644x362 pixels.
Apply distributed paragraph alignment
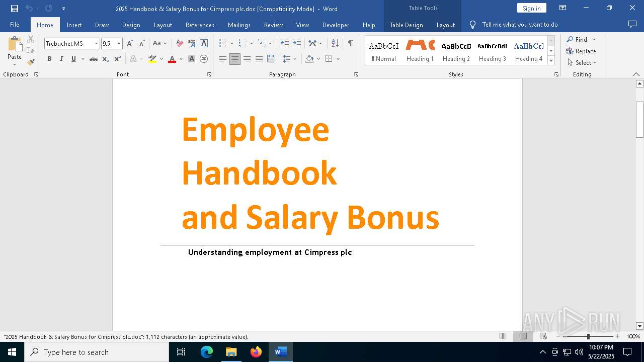(x=271, y=59)
